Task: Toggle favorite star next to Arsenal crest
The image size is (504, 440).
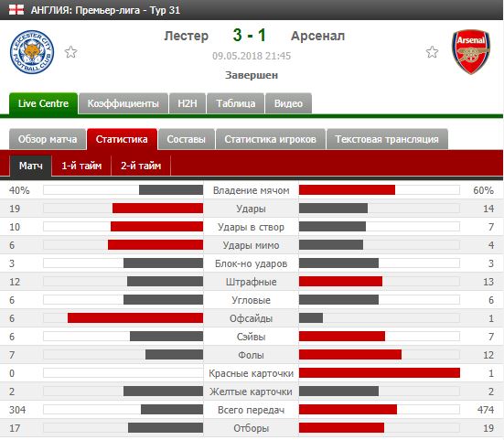Action: (432, 52)
